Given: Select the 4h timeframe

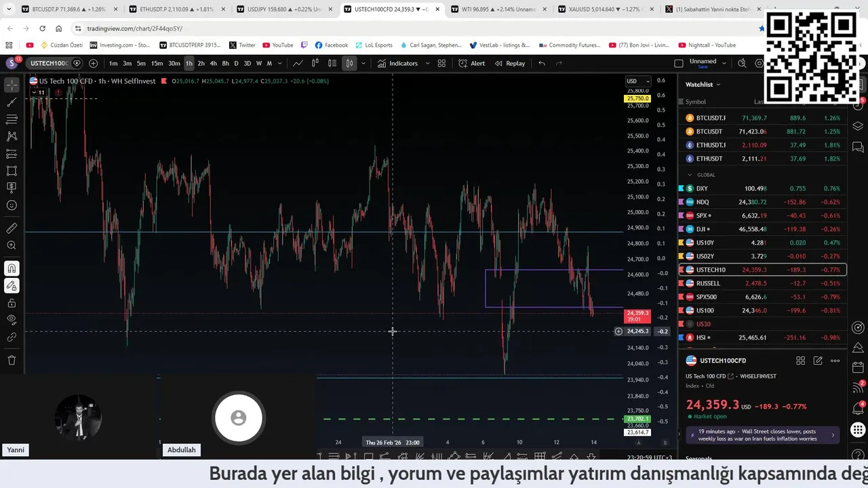Looking at the screenshot, I should pyautogui.click(x=213, y=63).
